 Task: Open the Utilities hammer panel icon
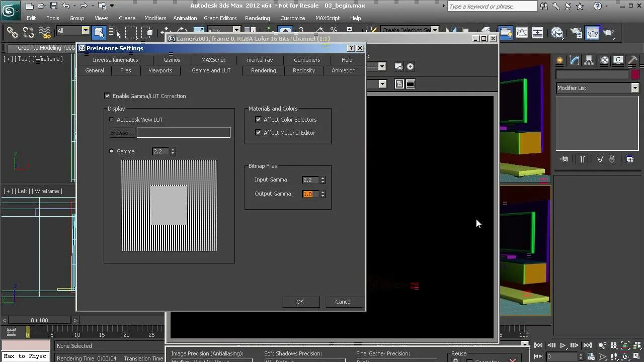(633, 60)
